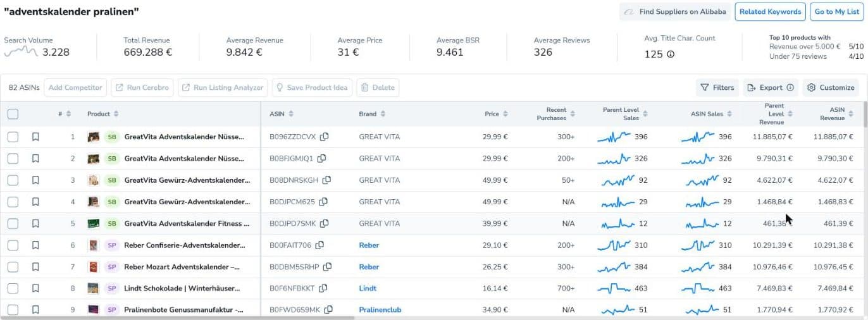Bookmark product row 4
The image size is (868, 320).
pyautogui.click(x=35, y=202)
